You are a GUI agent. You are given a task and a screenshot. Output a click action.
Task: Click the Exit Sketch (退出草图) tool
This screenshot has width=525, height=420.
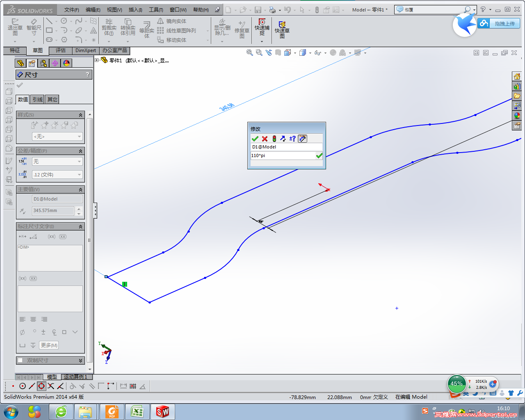[15, 27]
